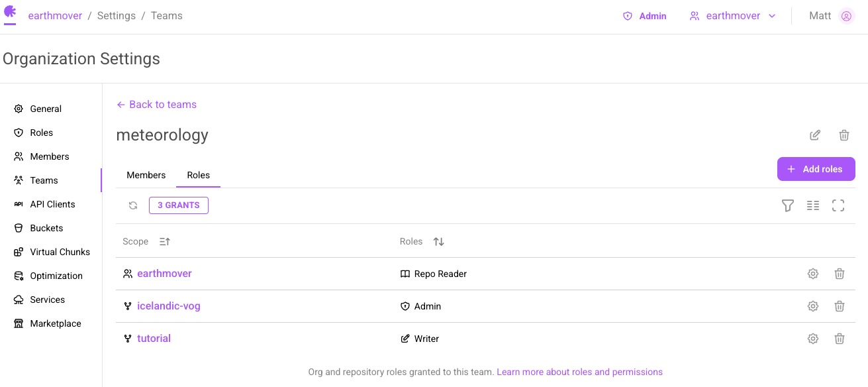Remove the earthmover Repo Reader grant
The height and width of the screenshot is (387, 868).
[840, 274]
